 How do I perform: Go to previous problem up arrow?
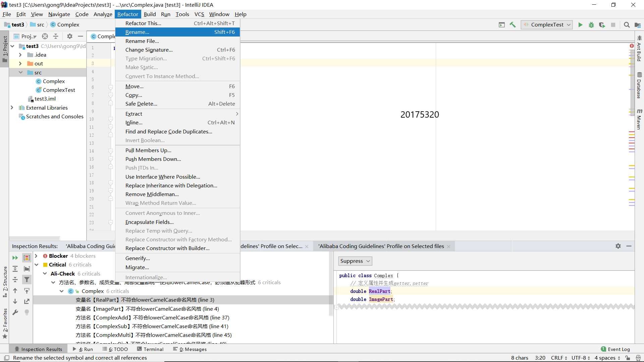click(x=15, y=291)
